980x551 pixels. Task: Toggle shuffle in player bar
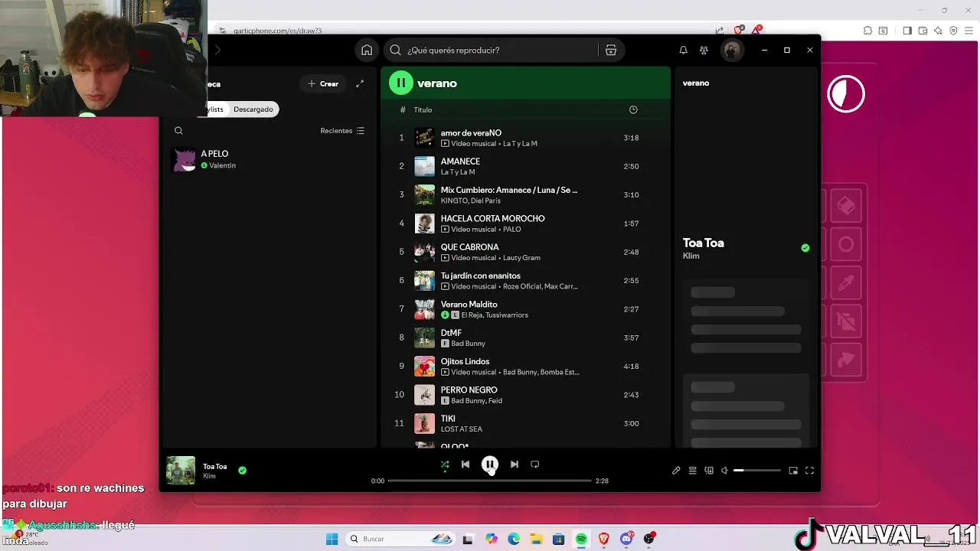tap(445, 465)
